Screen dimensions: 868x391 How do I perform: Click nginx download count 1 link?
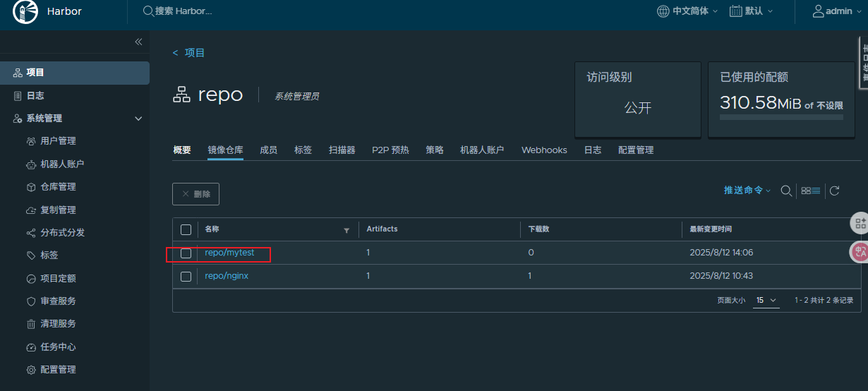coord(530,276)
